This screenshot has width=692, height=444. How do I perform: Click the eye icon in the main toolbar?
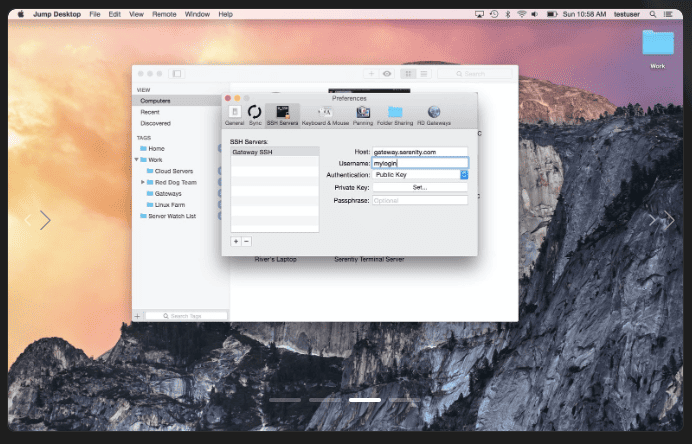pos(387,74)
